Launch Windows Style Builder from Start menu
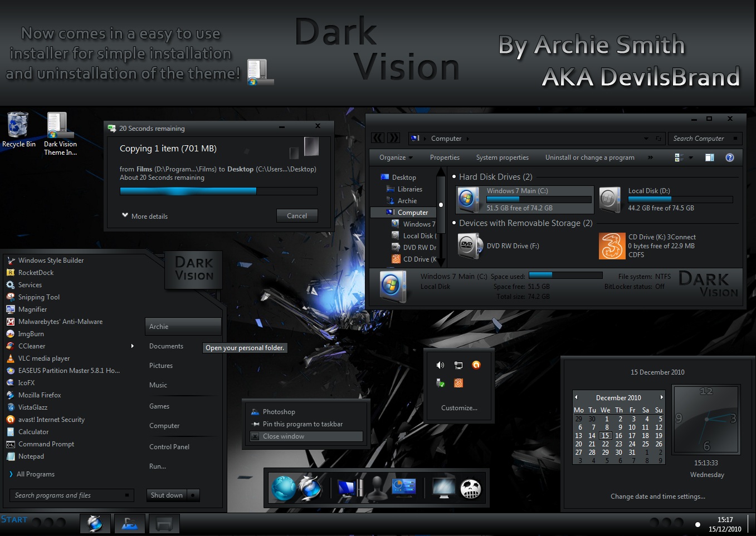 coord(51,260)
